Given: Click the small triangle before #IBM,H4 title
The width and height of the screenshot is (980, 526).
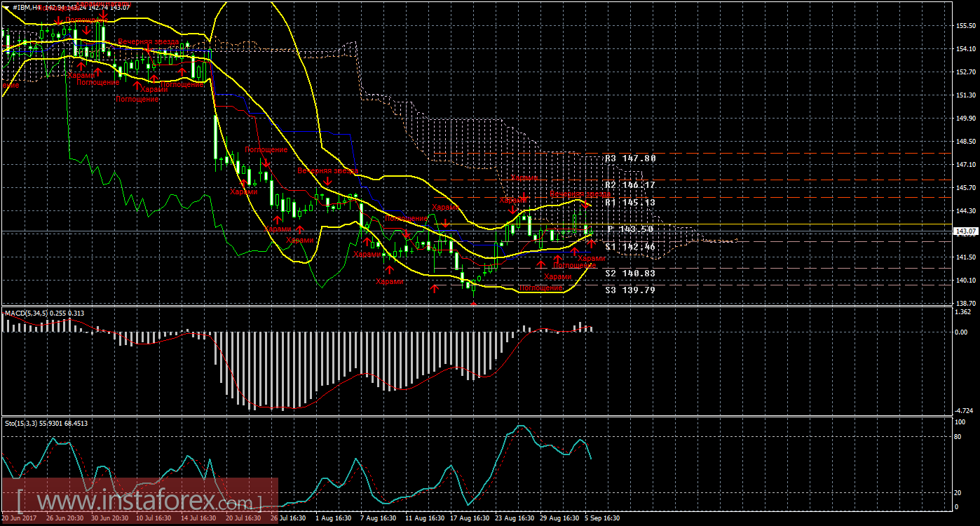Looking at the screenshot, I should coord(6,7).
